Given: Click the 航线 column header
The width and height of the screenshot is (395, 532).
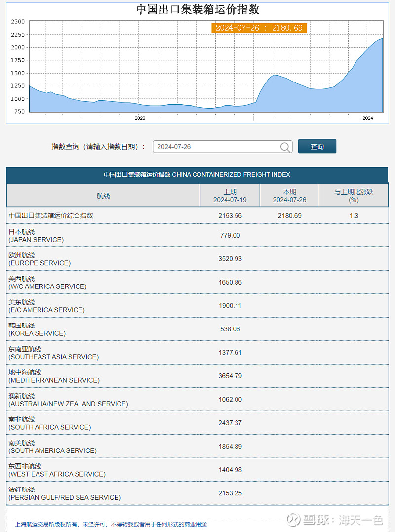Looking at the screenshot, I should (103, 196).
